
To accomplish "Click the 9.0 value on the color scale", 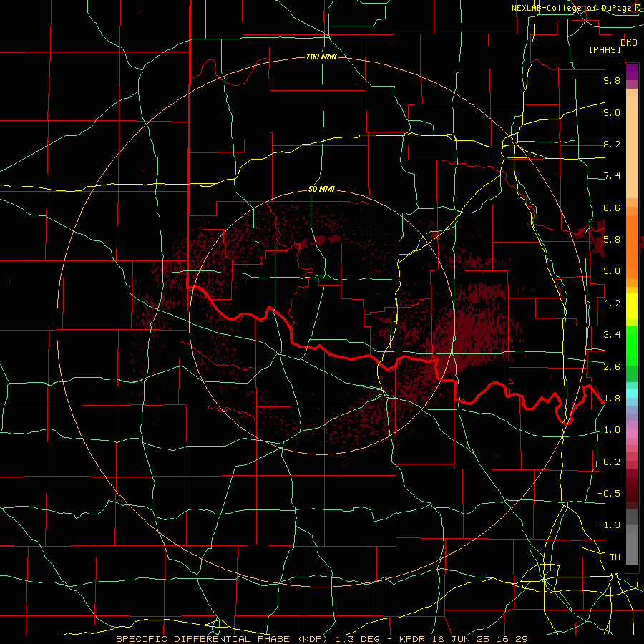I will point(612,112).
